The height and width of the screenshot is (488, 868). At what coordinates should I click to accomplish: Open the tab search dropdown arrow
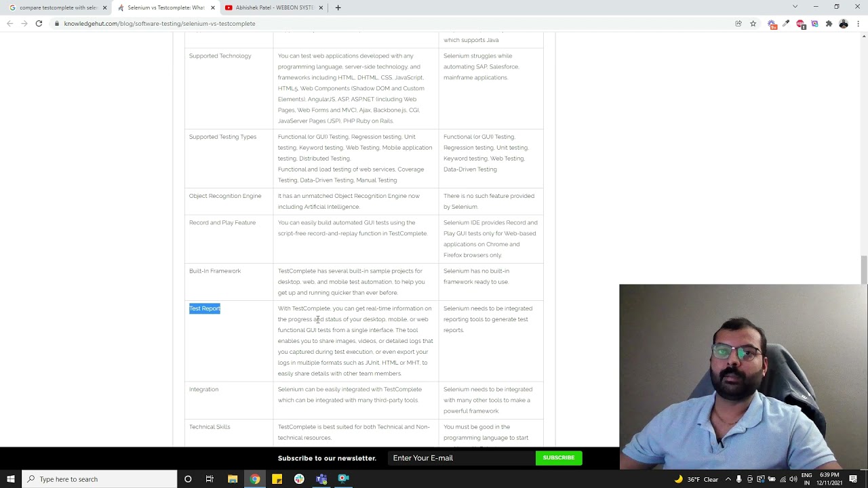pyautogui.click(x=795, y=7)
